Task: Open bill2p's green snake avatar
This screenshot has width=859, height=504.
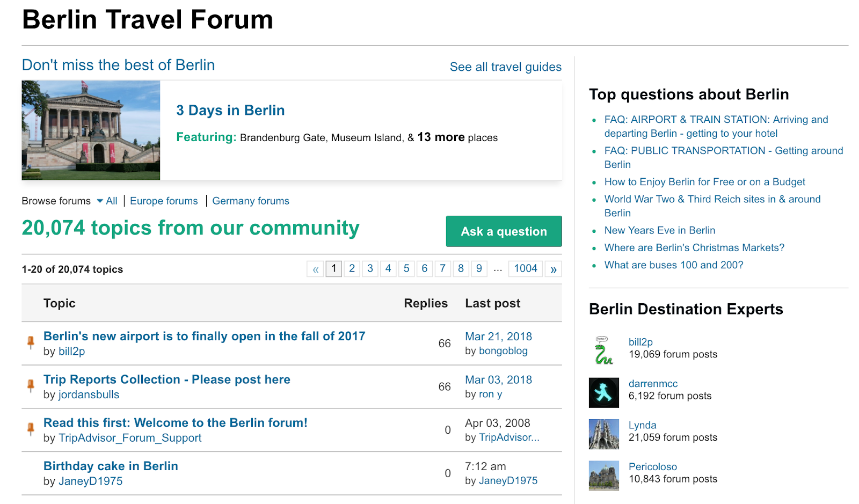Action: (604, 350)
